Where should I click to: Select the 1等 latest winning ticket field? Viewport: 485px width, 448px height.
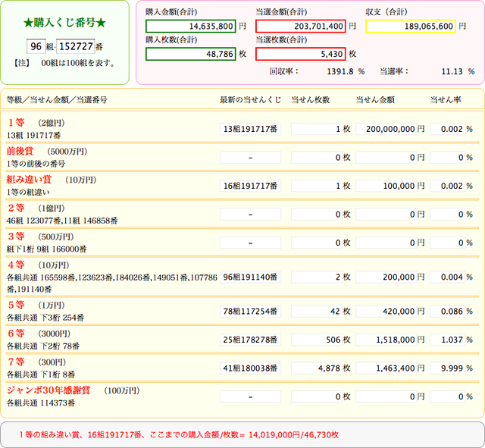point(250,129)
